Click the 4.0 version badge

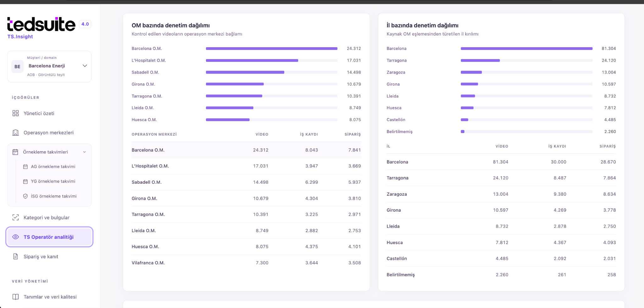click(85, 24)
